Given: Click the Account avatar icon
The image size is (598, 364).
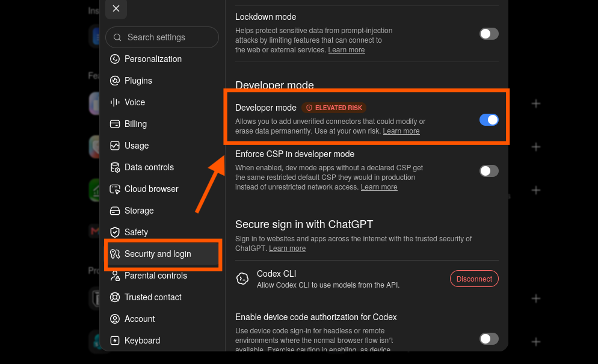Looking at the screenshot, I should 115,319.
